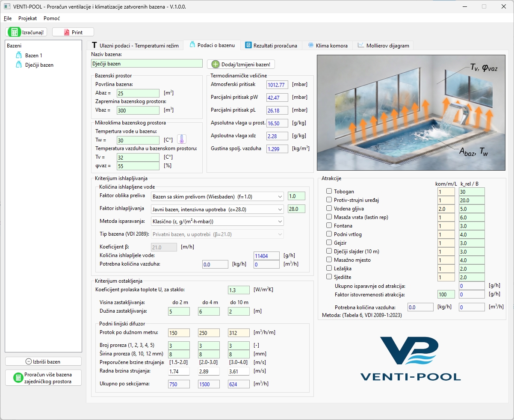Check the Podni vrtlog checkbox
The image size is (514, 420).
(x=329, y=234)
